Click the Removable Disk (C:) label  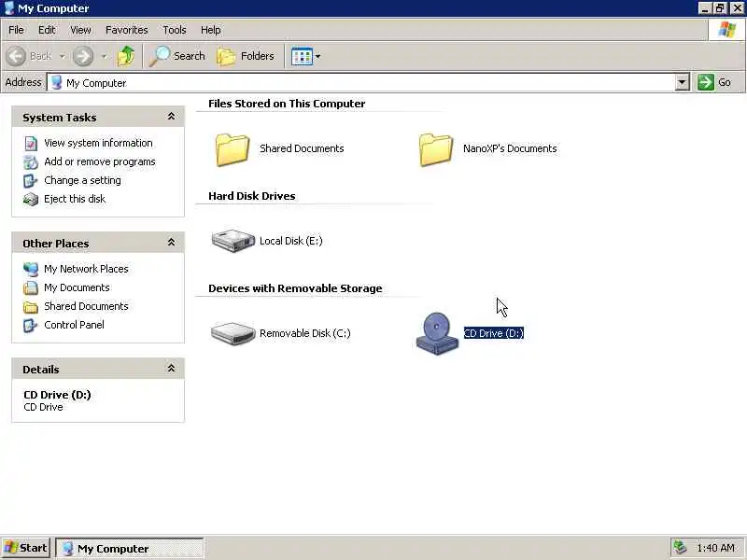(x=305, y=333)
